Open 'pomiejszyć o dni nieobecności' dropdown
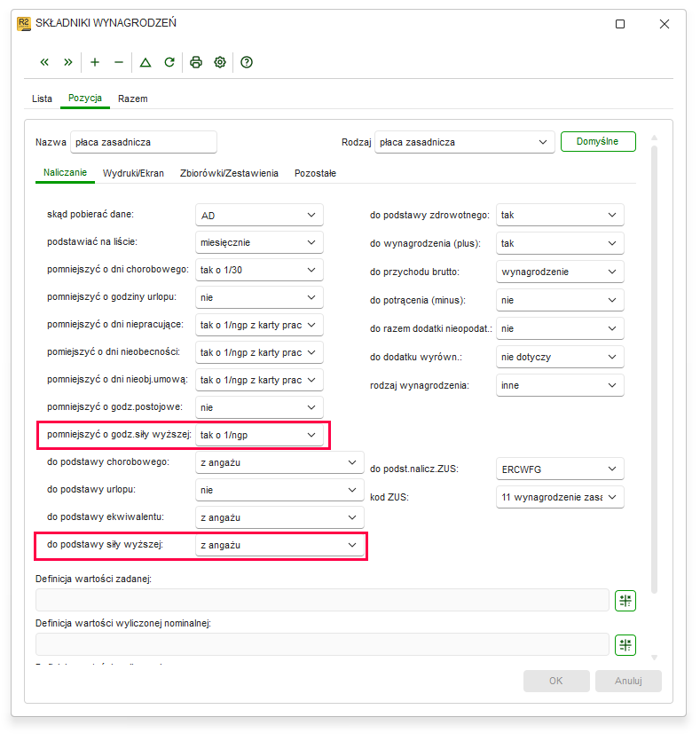 point(259,352)
